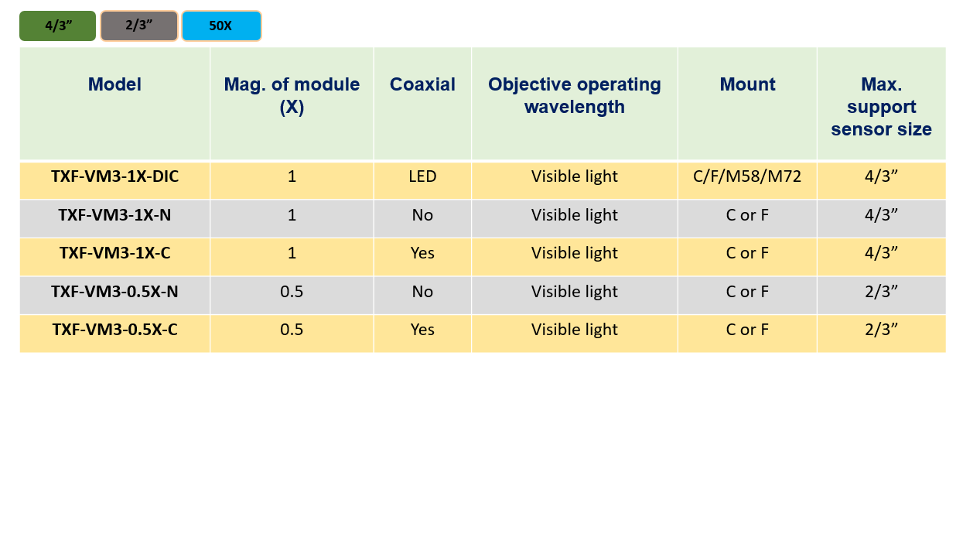Select the green 4/3” filter button
980x551 pixels.
tap(58, 26)
